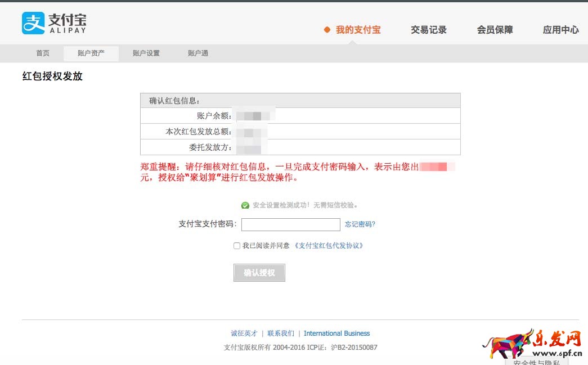The width and height of the screenshot is (588, 365).
Task: Select 我的支付宝 in the top navigation
Action: tap(357, 29)
